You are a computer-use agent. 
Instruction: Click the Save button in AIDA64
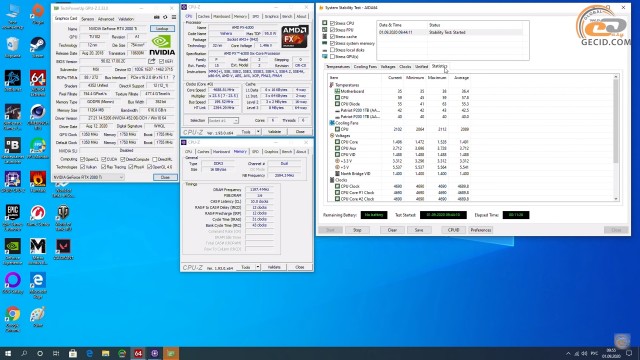point(419,230)
